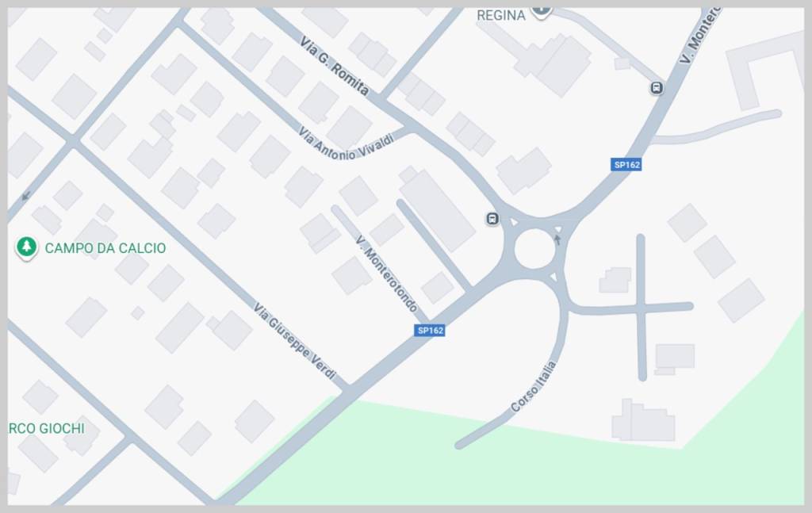812x513 pixels.
Task: Click the short V. Monterotondo side street label
Action: coord(386,274)
